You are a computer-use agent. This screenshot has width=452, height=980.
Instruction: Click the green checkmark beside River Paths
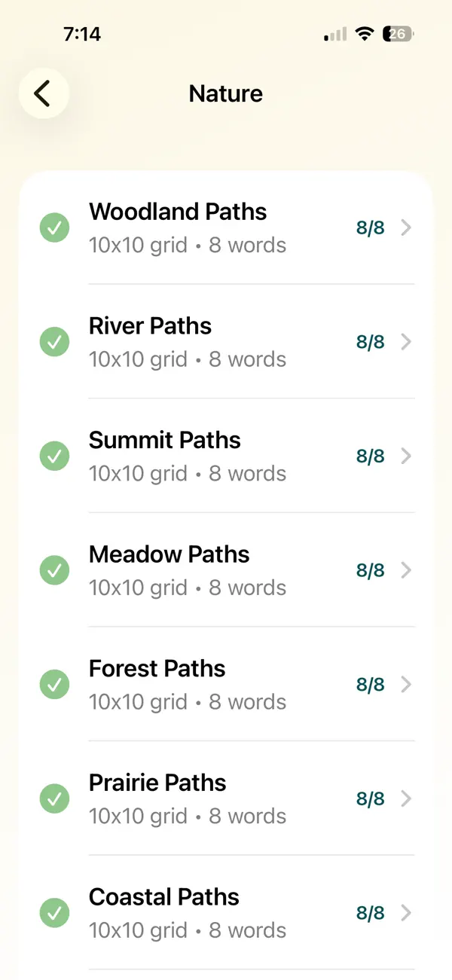[x=54, y=342]
